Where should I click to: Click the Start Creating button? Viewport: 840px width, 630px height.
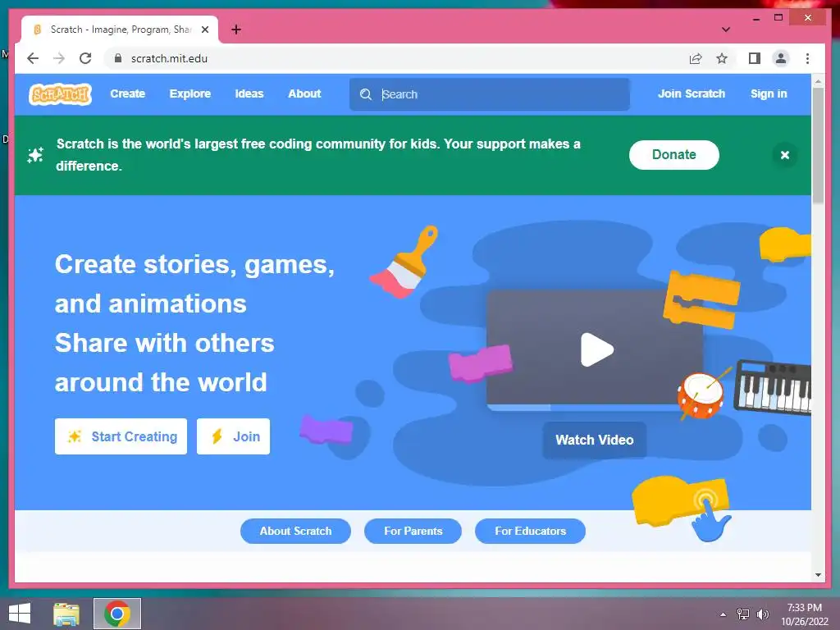(121, 436)
